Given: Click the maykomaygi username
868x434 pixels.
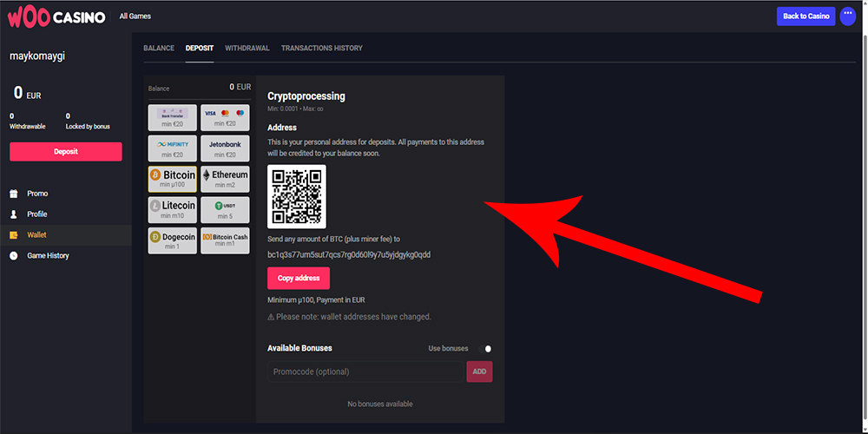Looking at the screenshot, I should (37, 56).
